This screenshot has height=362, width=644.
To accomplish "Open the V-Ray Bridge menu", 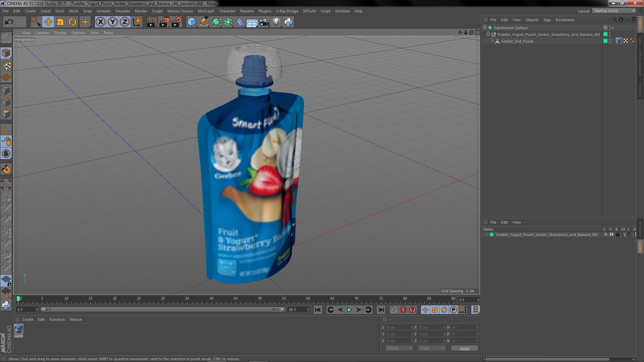I will pos(287,11).
